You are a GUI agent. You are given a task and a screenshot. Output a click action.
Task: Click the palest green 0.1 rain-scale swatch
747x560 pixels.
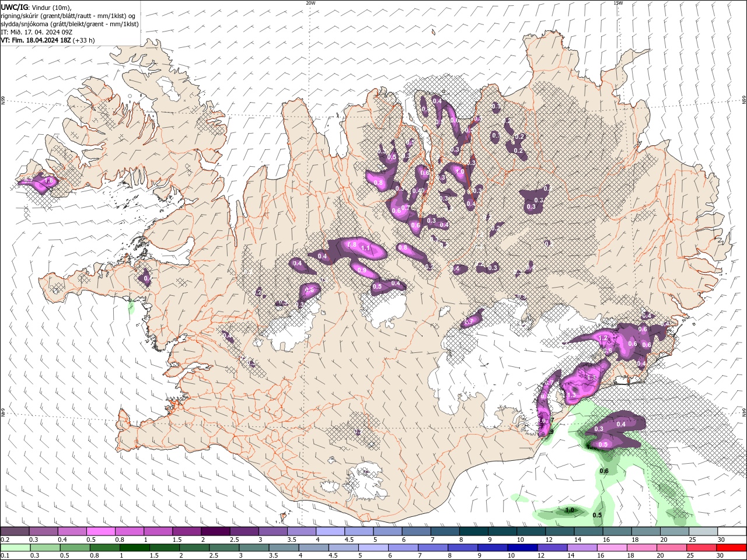point(15,547)
